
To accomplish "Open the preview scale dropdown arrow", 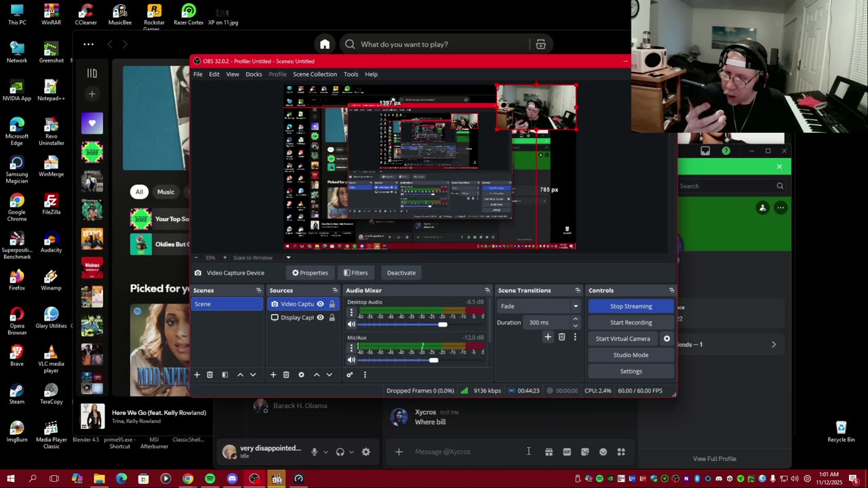I will (288, 258).
